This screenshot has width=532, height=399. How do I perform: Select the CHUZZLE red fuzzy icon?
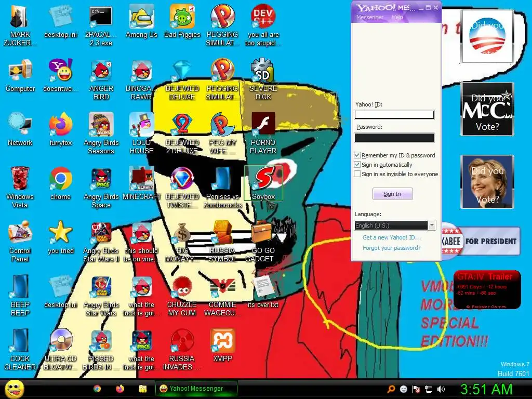[x=182, y=295]
